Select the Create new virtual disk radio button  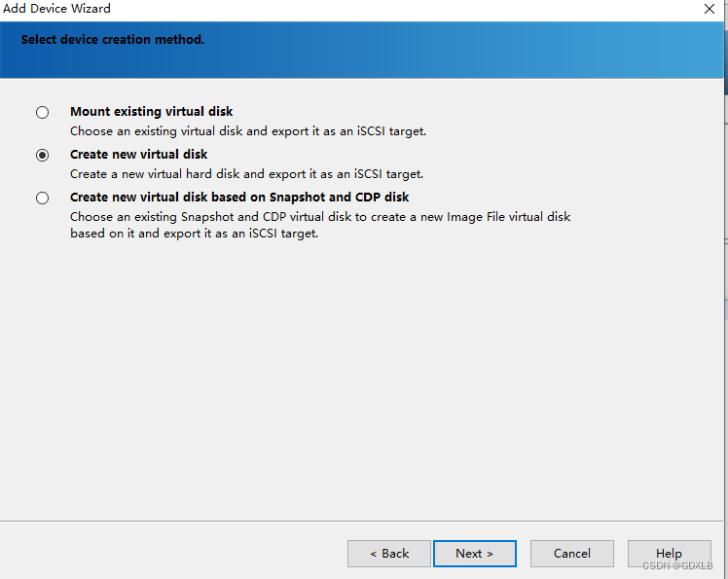pyautogui.click(x=42, y=155)
